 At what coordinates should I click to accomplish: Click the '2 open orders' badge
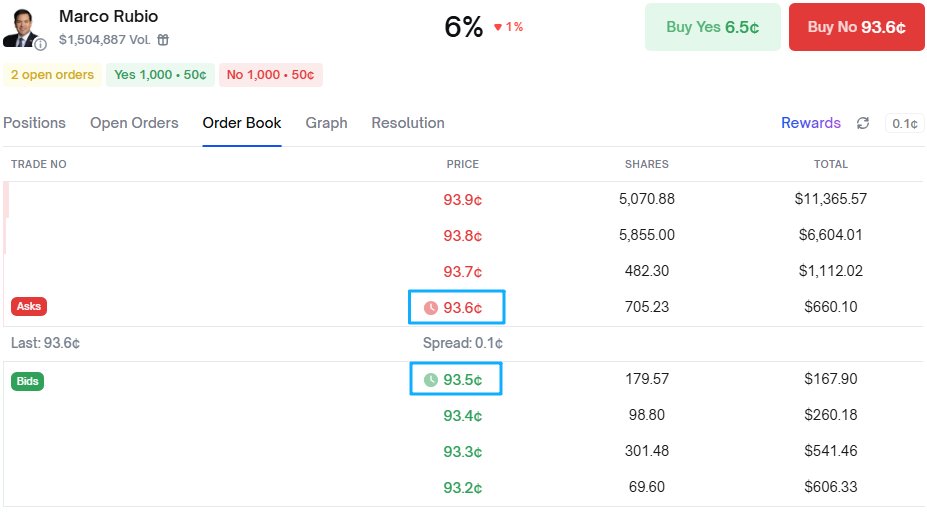tap(52, 75)
